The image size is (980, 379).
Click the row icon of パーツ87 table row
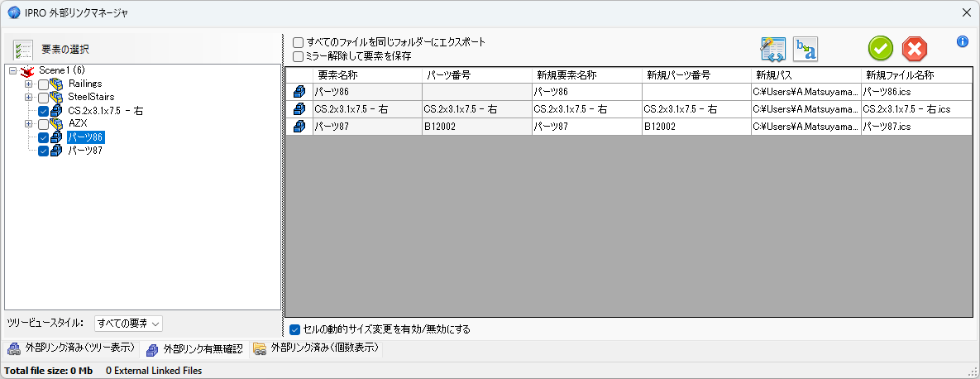[x=299, y=127]
